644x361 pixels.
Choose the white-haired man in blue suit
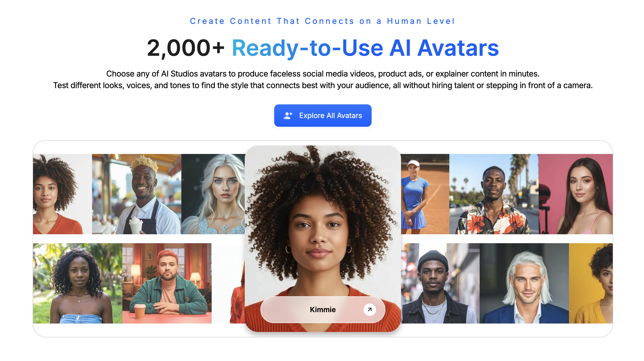tap(524, 283)
